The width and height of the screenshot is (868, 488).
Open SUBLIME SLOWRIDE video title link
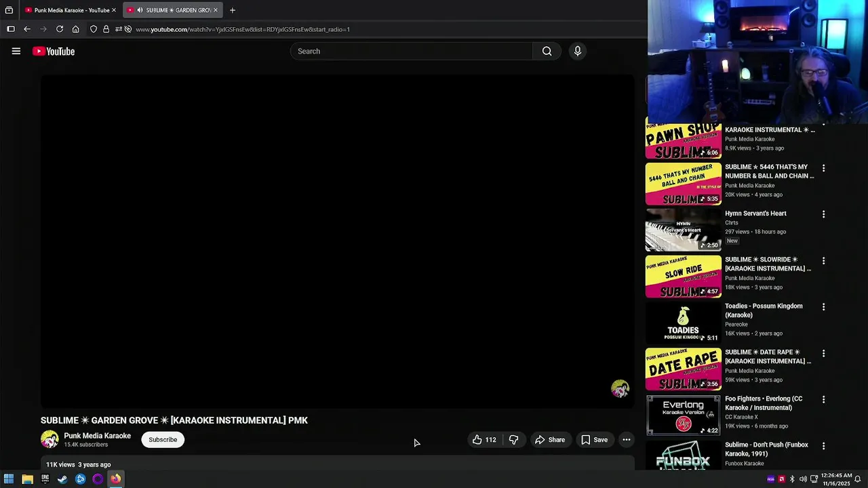pos(768,264)
